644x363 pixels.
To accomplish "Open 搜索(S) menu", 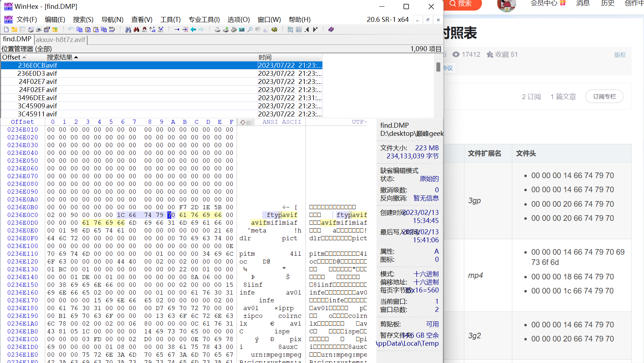I will click(x=83, y=19).
